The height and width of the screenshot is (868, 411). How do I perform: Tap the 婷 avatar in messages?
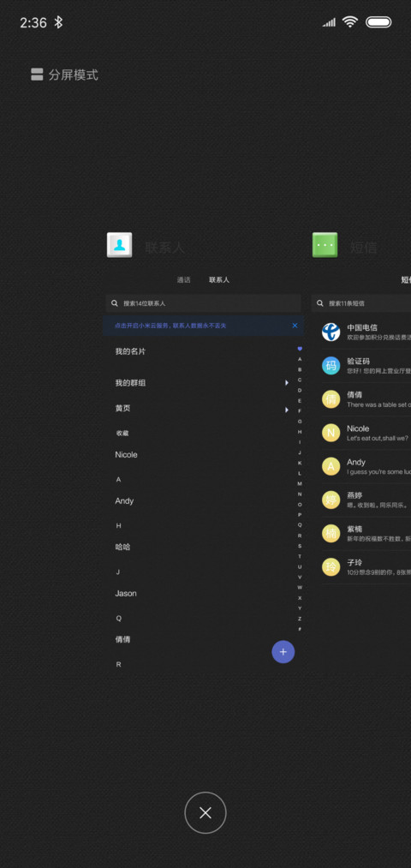tap(331, 500)
